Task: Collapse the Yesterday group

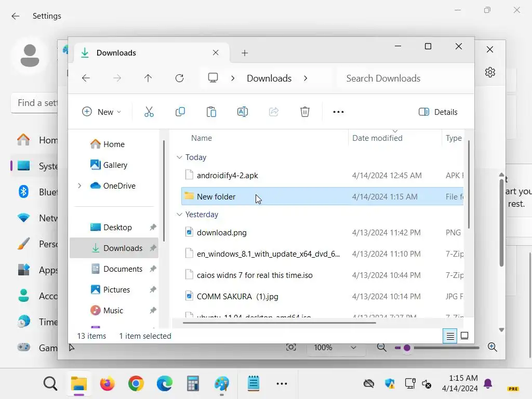Action: 179,215
